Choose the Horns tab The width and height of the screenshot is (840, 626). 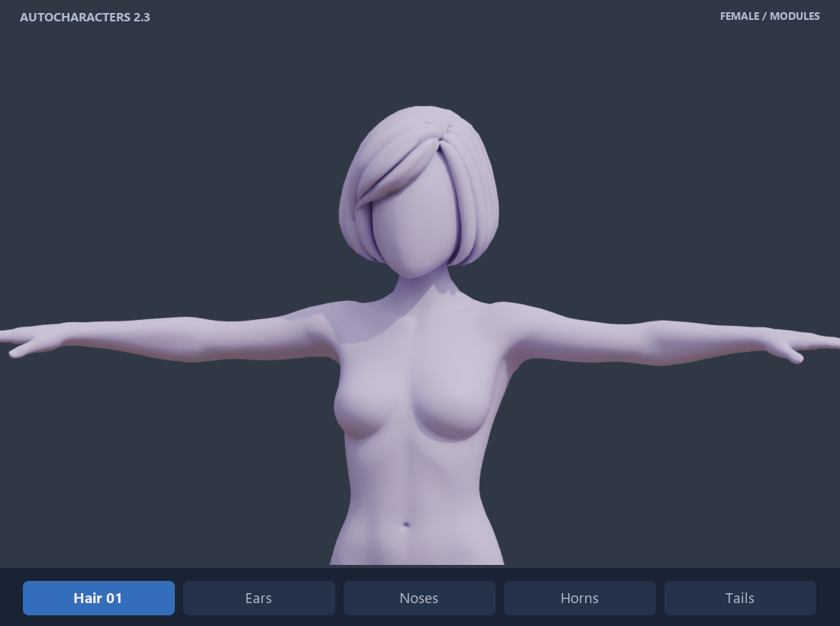pos(580,599)
